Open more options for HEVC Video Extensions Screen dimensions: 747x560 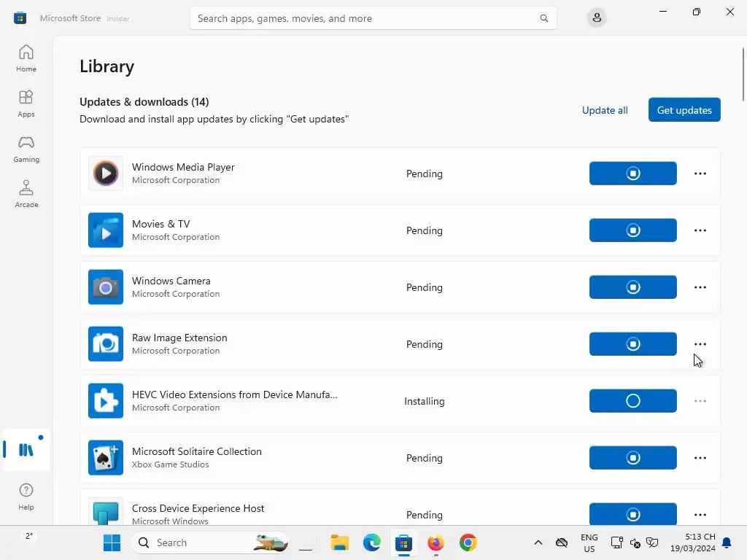[x=700, y=401]
